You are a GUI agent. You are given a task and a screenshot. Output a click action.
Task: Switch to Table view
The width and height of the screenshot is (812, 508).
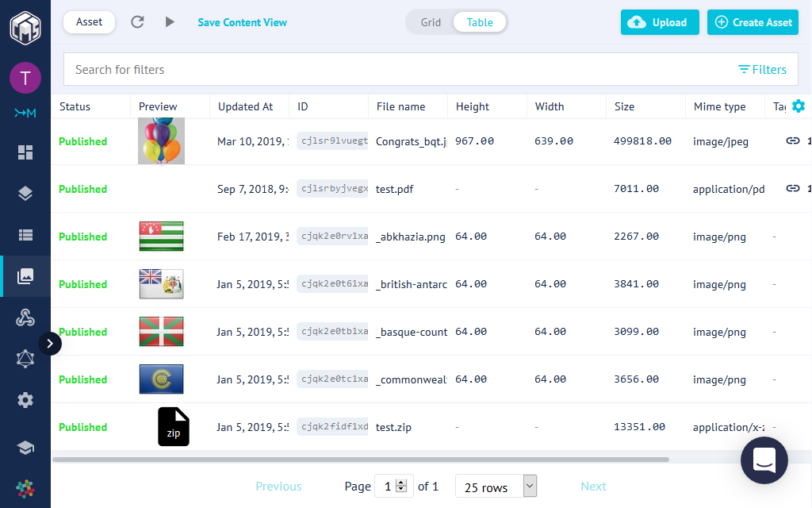pyautogui.click(x=480, y=22)
